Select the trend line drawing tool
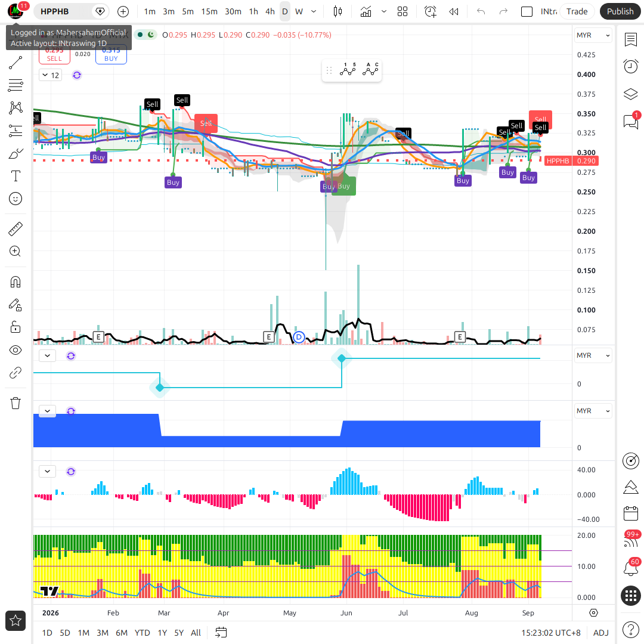This screenshot has height=644, width=644. point(15,63)
